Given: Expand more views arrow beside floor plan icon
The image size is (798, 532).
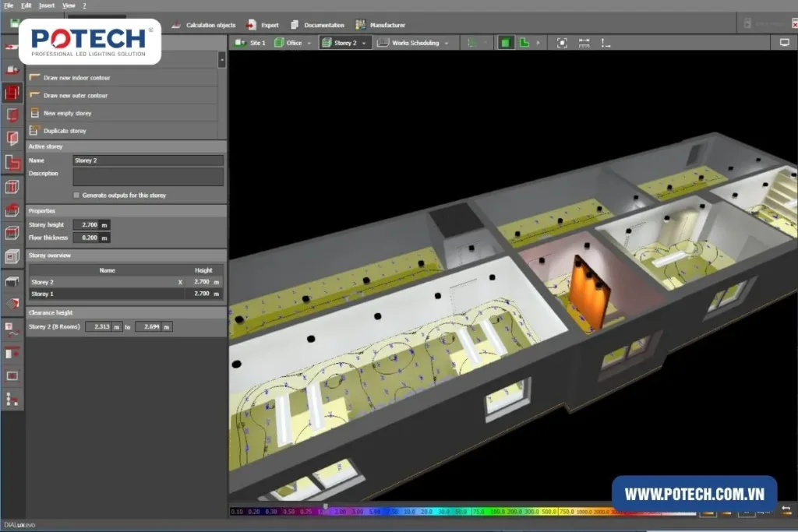Looking at the screenshot, I should (x=538, y=43).
